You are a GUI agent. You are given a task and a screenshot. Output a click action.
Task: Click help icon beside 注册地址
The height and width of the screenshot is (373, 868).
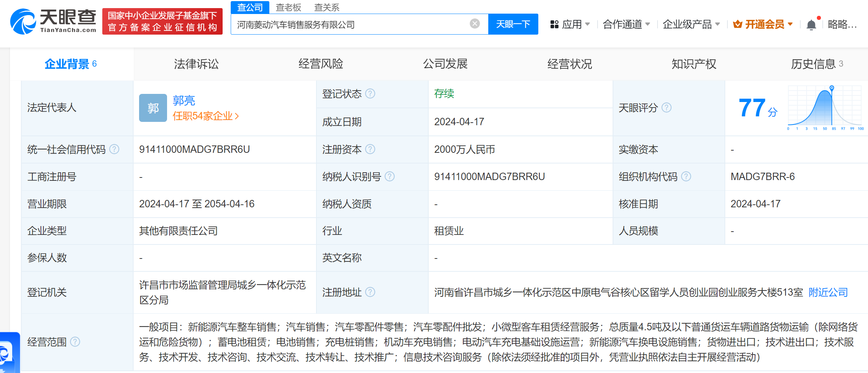pyautogui.click(x=370, y=292)
